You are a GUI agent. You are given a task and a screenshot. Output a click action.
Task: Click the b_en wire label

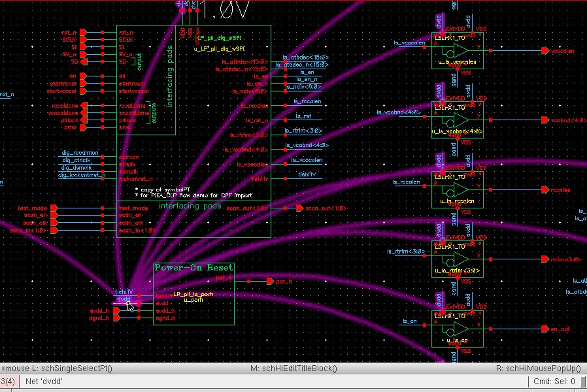[x=410, y=321]
